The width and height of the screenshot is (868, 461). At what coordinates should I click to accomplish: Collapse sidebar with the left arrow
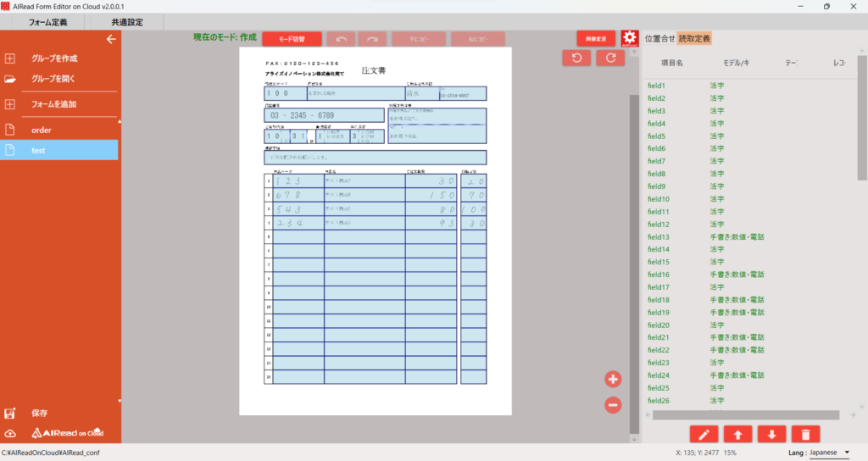pos(110,39)
